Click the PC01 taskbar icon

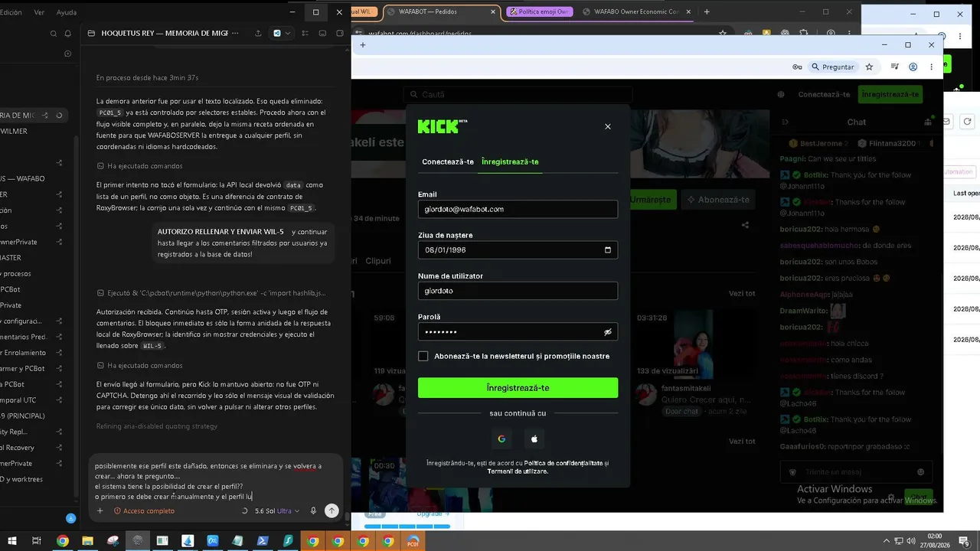[x=413, y=541]
